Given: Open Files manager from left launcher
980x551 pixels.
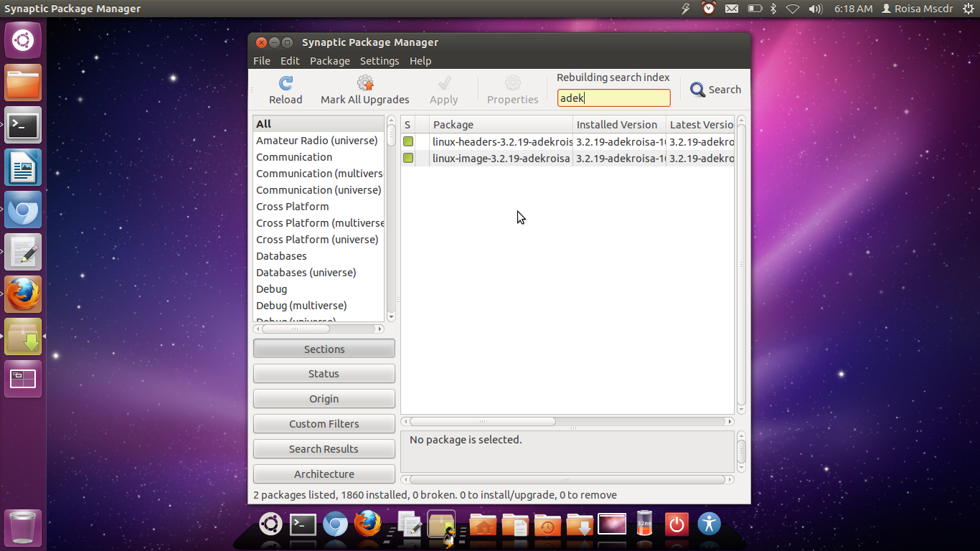Looking at the screenshot, I should [x=23, y=83].
